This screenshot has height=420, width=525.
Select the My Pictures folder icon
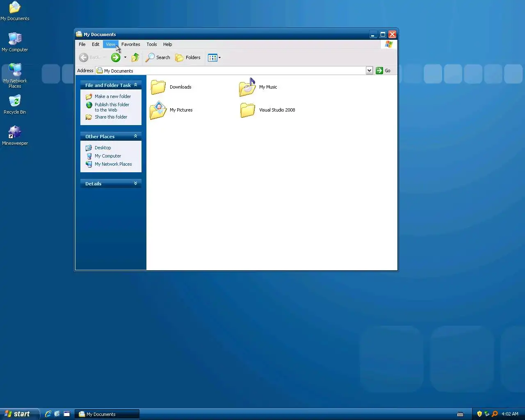158,110
